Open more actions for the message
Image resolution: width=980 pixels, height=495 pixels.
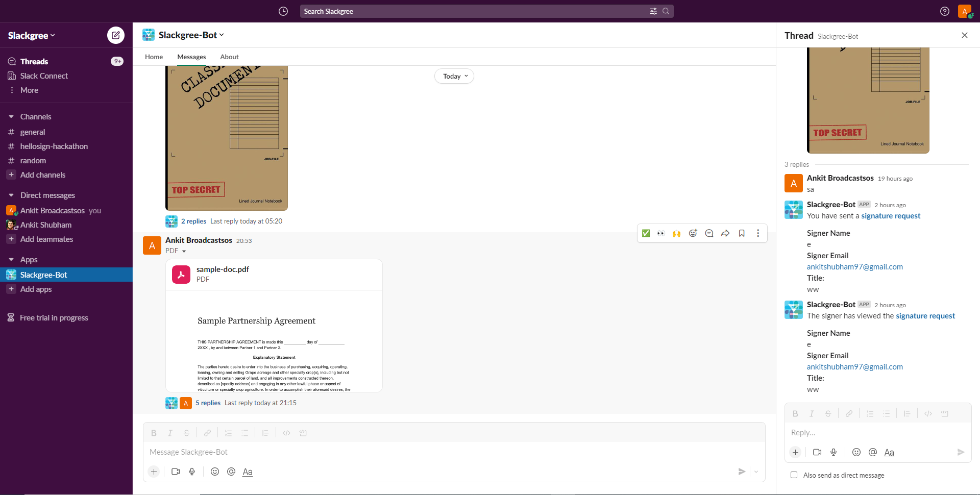758,233
